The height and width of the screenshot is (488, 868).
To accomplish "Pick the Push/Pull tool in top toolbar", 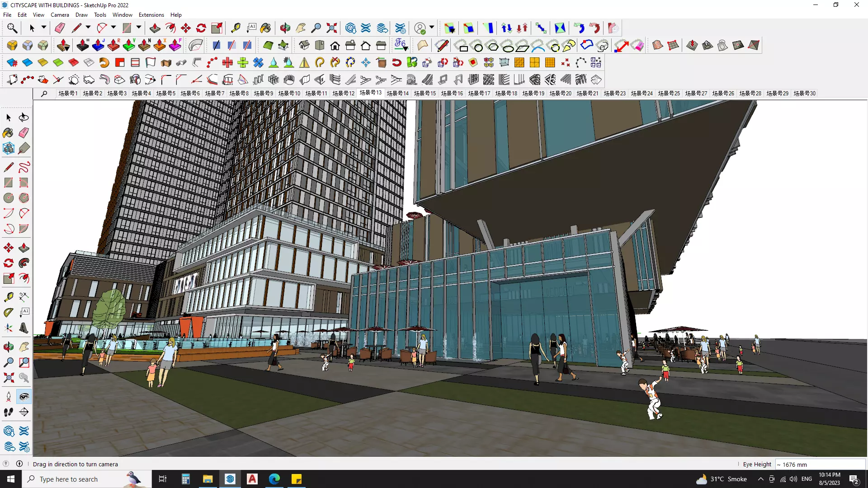I will (x=155, y=28).
